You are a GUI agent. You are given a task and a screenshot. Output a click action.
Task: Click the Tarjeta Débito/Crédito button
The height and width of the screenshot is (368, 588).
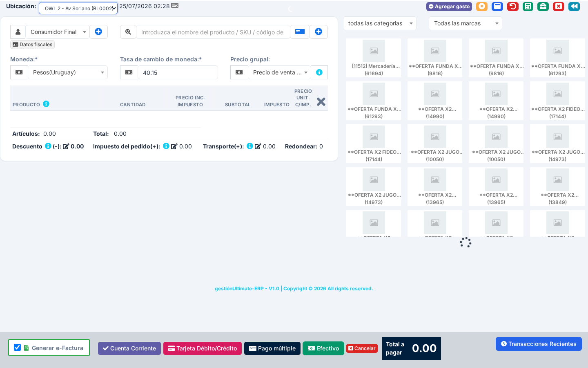point(203,348)
